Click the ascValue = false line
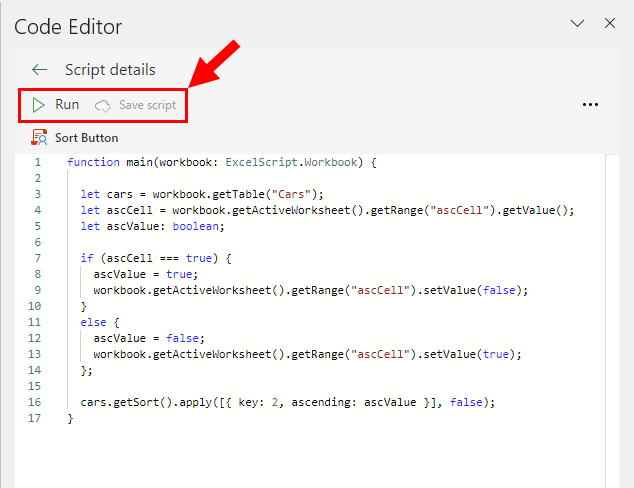The width and height of the screenshot is (634, 488). pos(149,338)
